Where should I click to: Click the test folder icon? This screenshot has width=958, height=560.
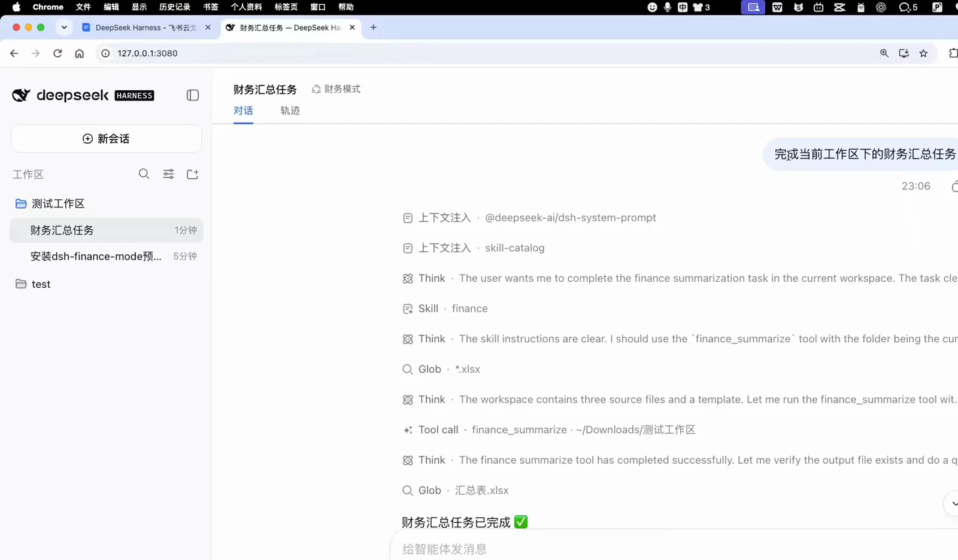21,284
